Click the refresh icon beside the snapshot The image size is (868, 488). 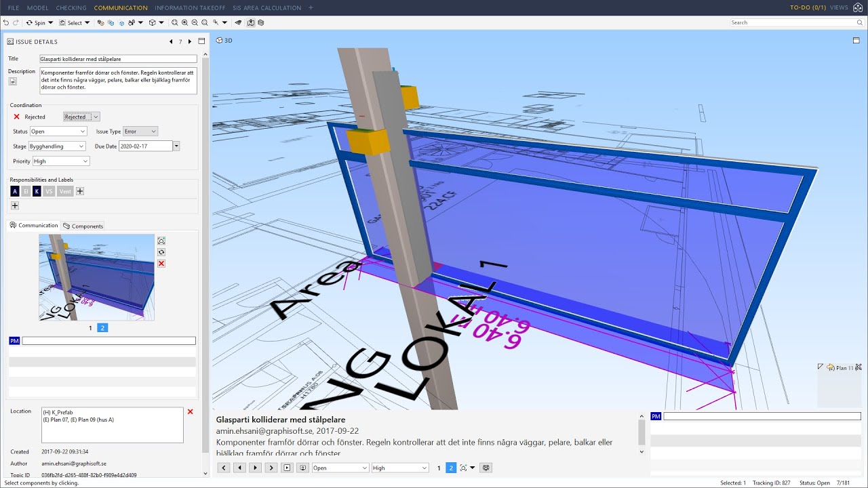(x=161, y=252)
